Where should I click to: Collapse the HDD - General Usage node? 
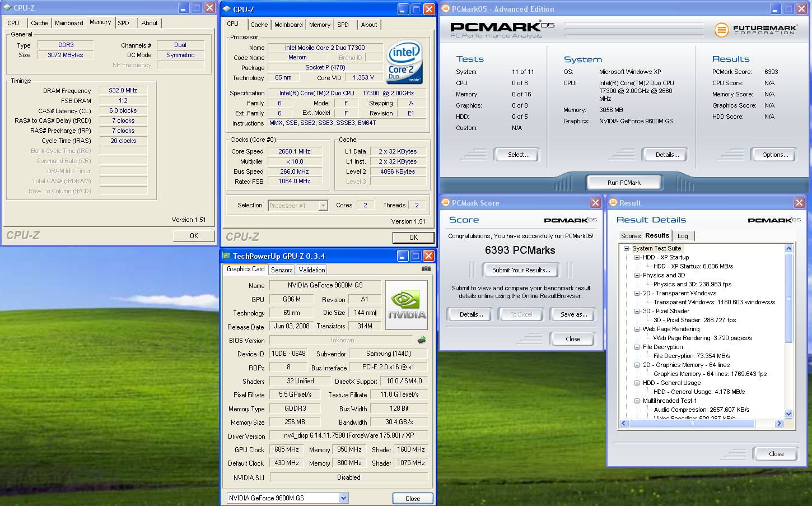tap(637, 383)
